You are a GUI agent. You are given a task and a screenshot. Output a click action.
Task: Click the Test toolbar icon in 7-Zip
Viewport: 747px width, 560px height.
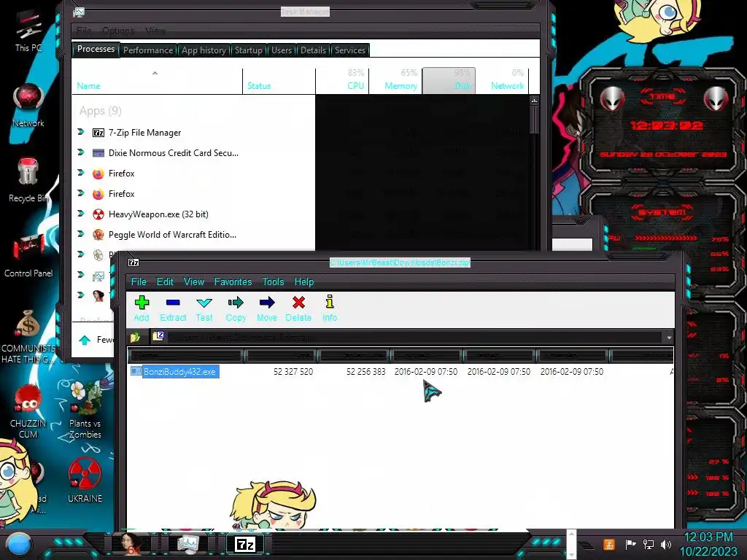204,308
